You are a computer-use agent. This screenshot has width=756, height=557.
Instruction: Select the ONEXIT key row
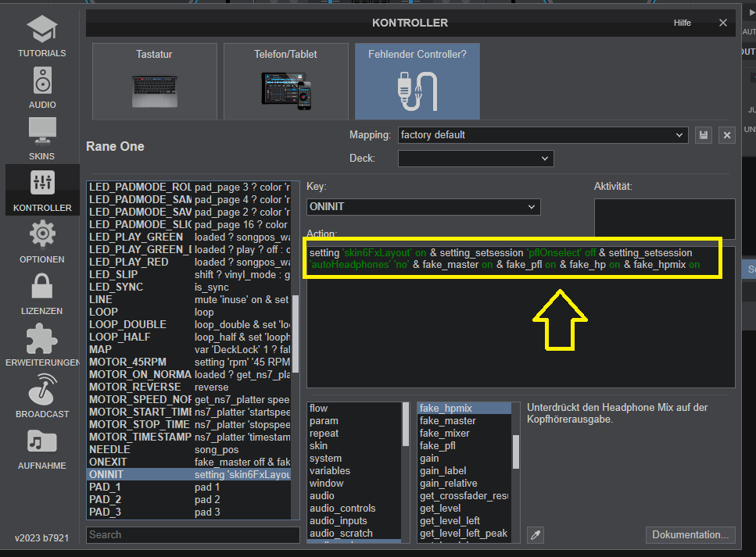coord(189,462)
